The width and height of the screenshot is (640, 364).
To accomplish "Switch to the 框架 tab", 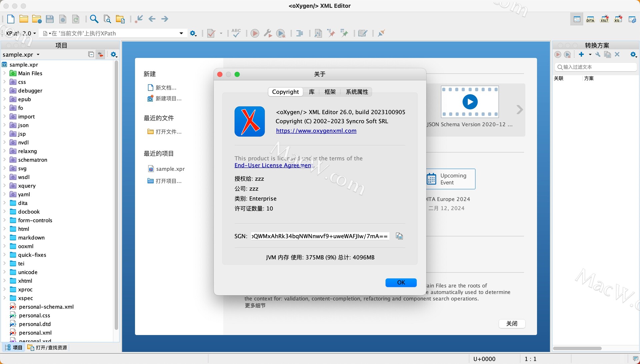I will [x=330, y=92].
